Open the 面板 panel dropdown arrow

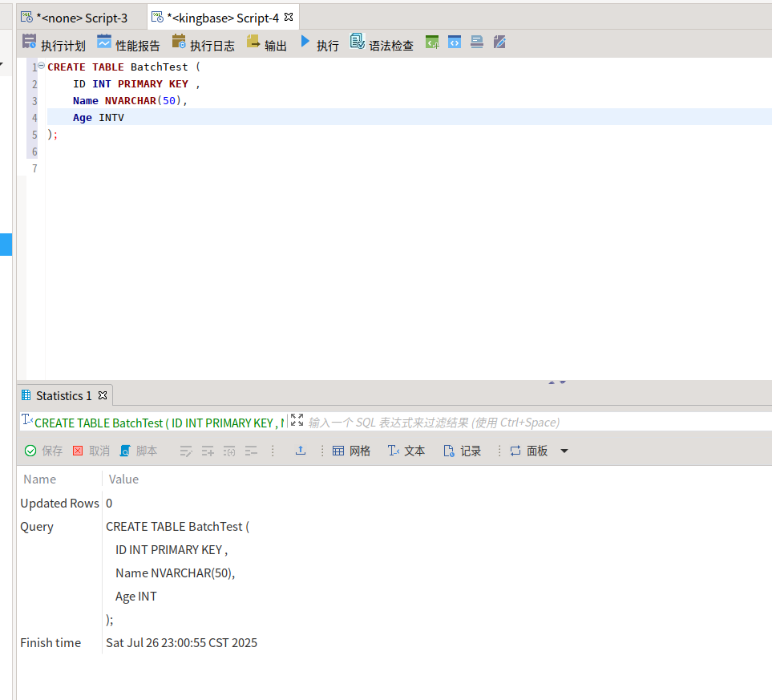point(564,451)
